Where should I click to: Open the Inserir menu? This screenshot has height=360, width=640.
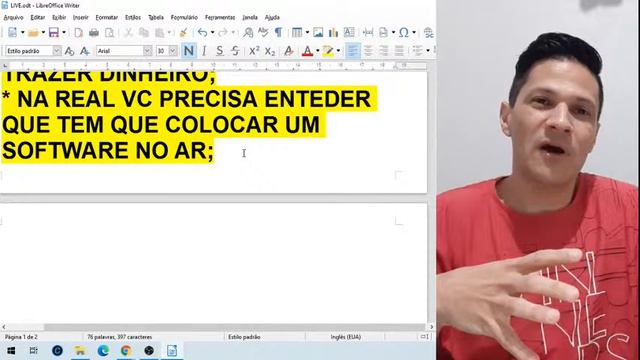coord(80,18)
